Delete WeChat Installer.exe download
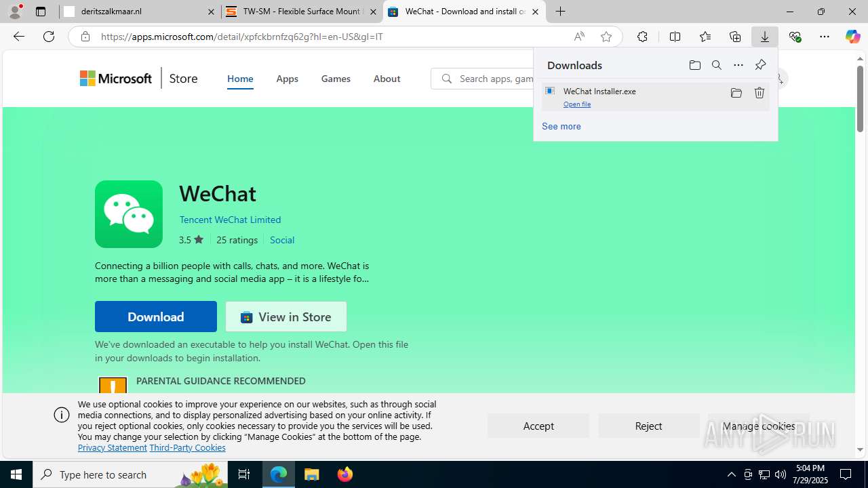This screenshot has height=488, width=868. coord(759,93)
